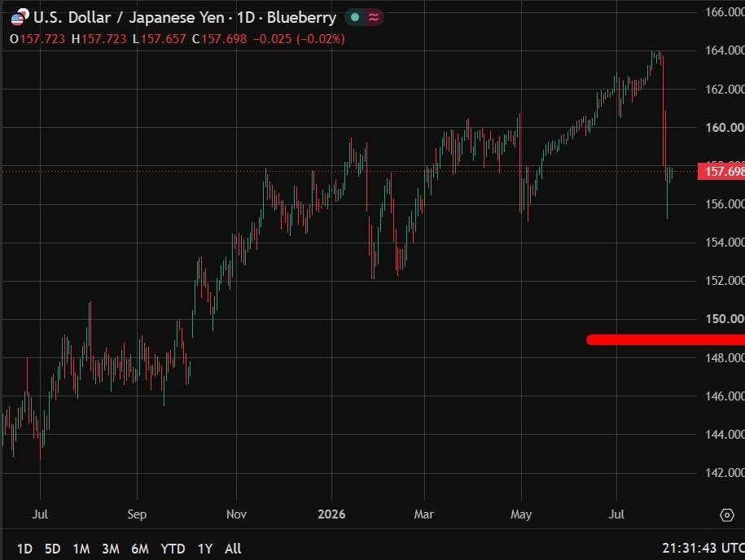
Task: Select the 1D time range
Action: [x=24, y=549]
